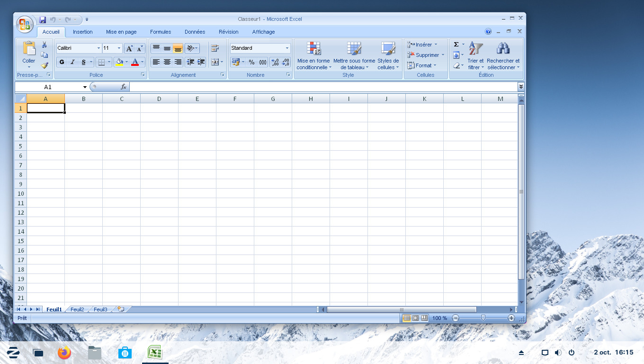The width and height of the screenshot is (644, 364).
Task: Expand the Standard number format dropdown
Action: (287, 48)
